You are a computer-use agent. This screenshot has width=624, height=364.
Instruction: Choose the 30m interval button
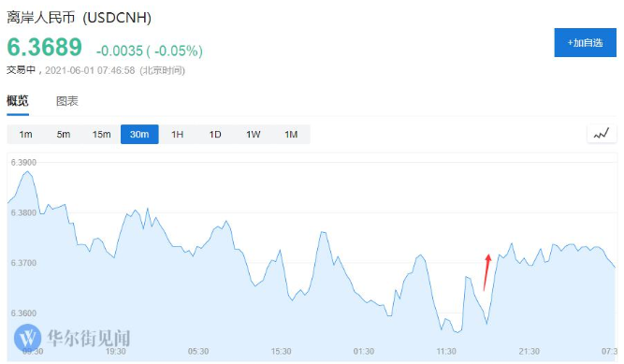[x=139, y=134]
